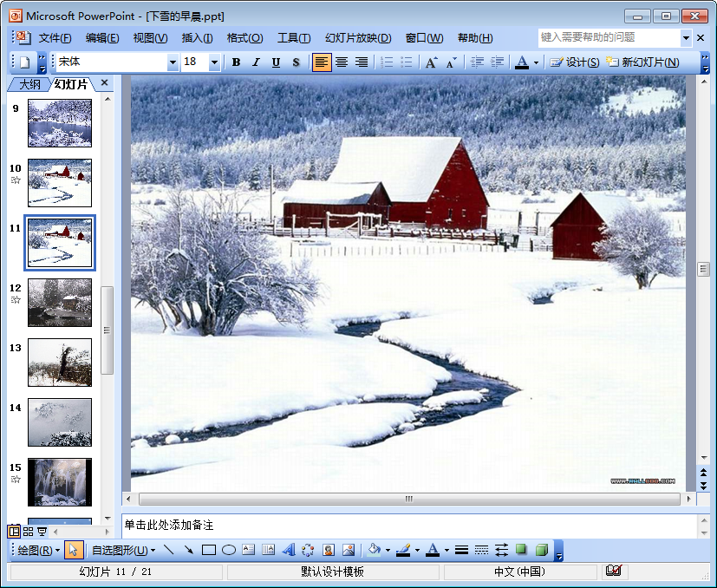The height and width of the screenshot is (588, 717).
Task: Select the Arrow drawing tool
Action: pos(188,550)
